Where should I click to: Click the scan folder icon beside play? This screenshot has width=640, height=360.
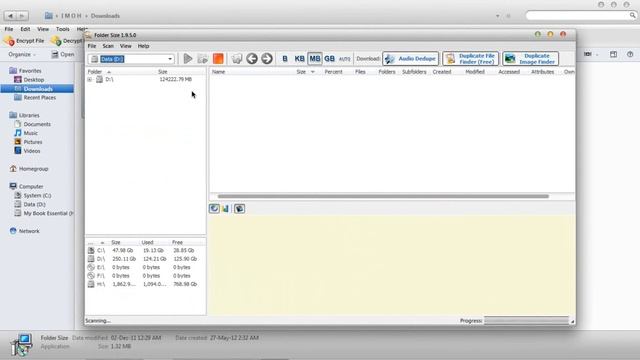pos(202,59)
